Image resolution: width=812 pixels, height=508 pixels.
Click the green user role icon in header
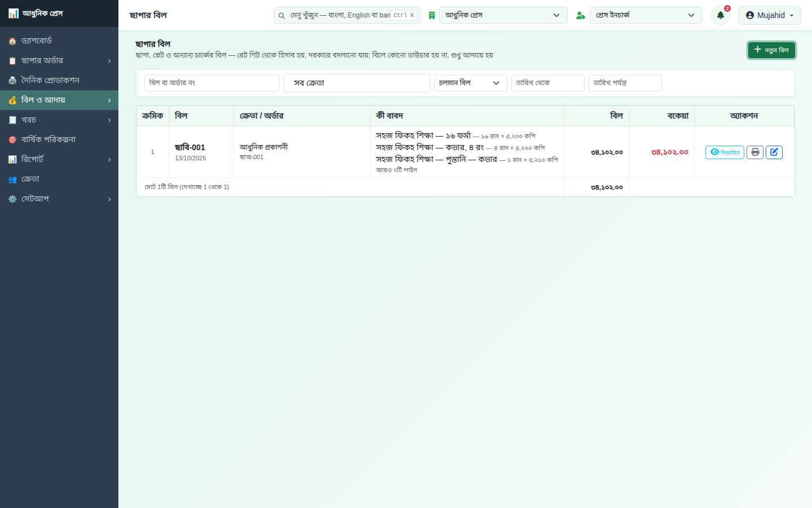pos(580,15)
